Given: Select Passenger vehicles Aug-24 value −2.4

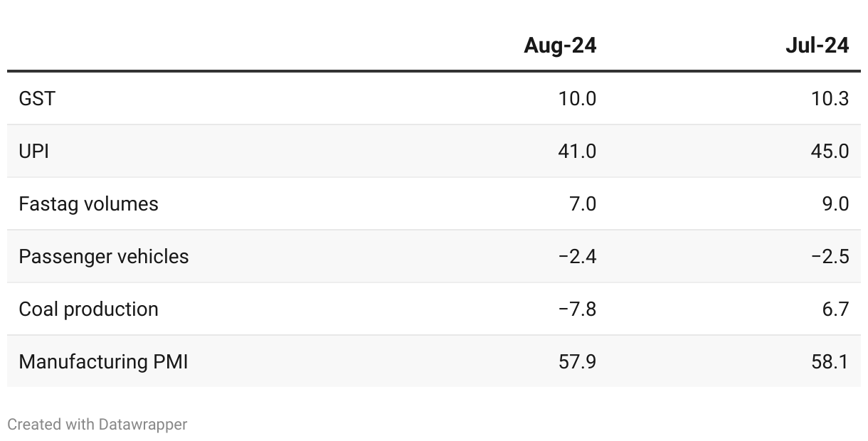Looking at the screenshot, I should tap(577, 257).
